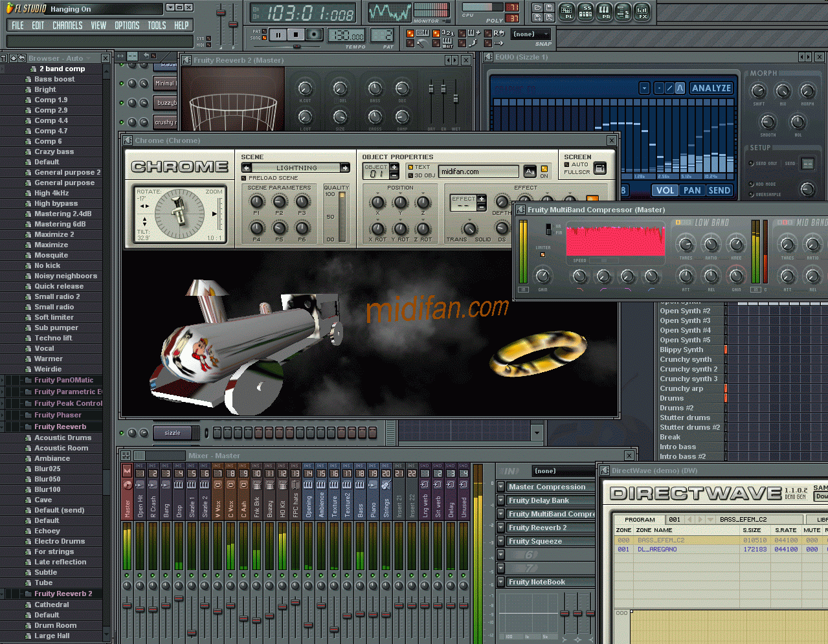Enable Oversample option in EQUO
The image size is (828, 644).
[751, 194]
